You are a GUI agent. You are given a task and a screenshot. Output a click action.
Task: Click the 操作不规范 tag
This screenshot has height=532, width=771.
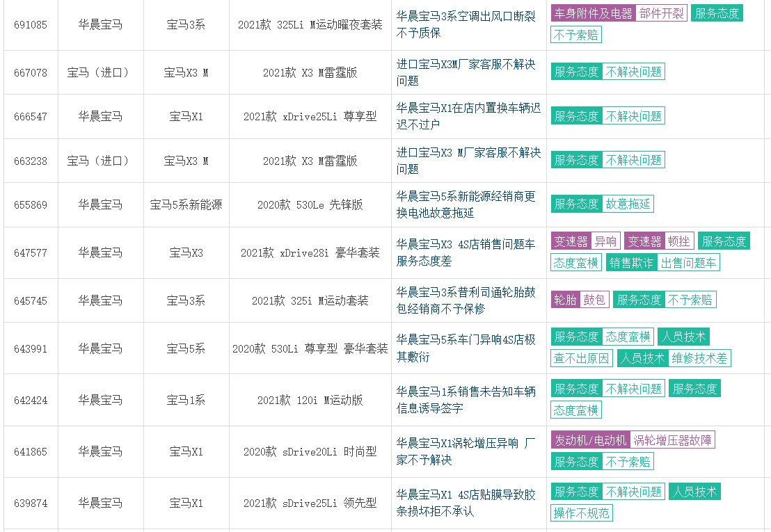(581, 513)
